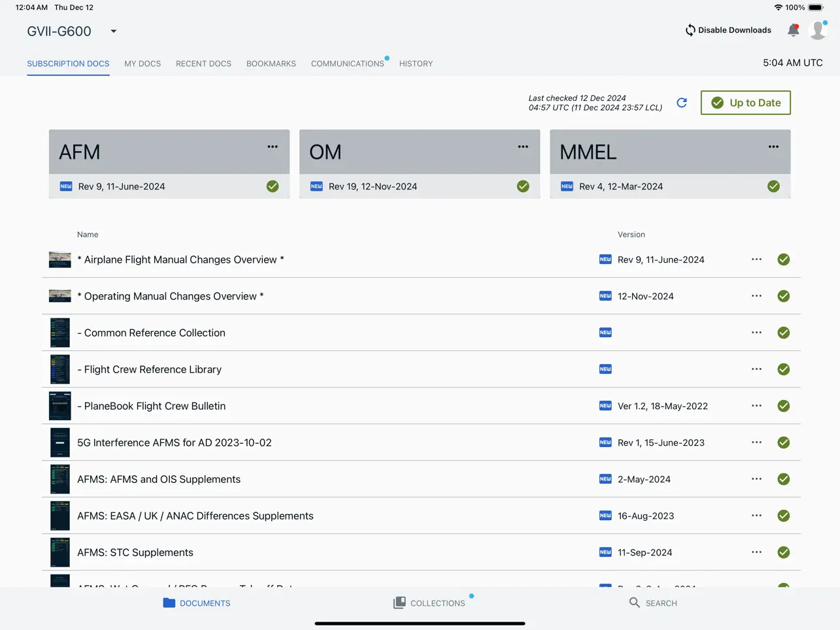Switch to Communications tab
This screenshot has width=840, height=630.
[x=348, y=63]
